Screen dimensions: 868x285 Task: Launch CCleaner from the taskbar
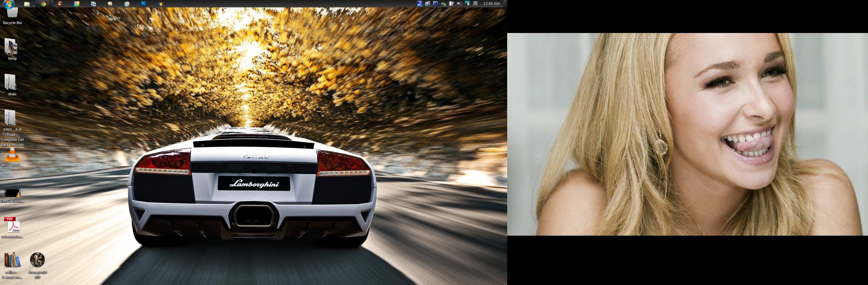[x=60, y=4]
